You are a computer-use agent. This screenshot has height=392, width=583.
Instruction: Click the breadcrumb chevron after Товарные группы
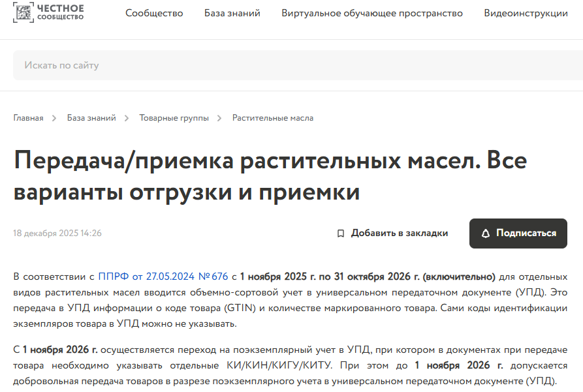click(x=221, y=118)
